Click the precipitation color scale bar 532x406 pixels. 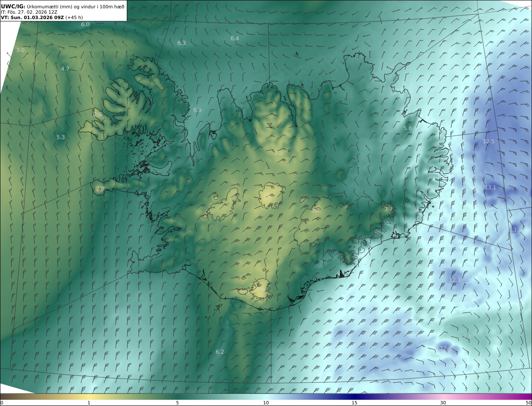coord(266,396)
